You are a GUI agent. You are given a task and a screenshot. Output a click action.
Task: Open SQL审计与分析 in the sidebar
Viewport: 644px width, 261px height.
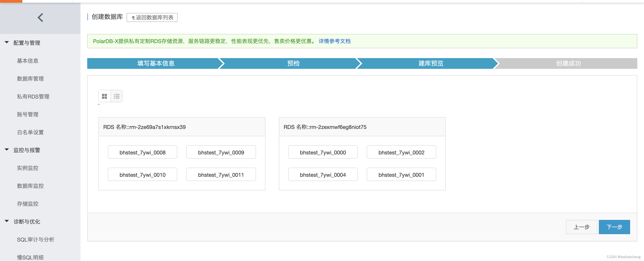(36, 240)
